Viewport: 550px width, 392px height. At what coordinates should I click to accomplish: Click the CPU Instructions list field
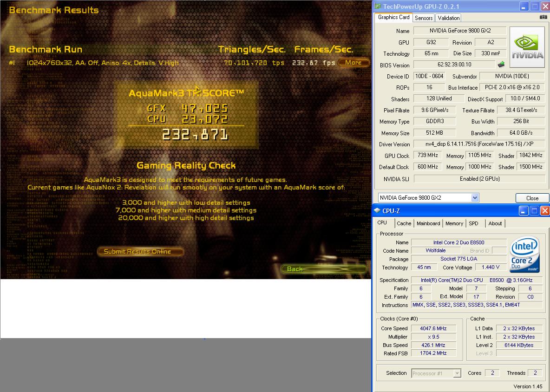(x=477, y=305)
